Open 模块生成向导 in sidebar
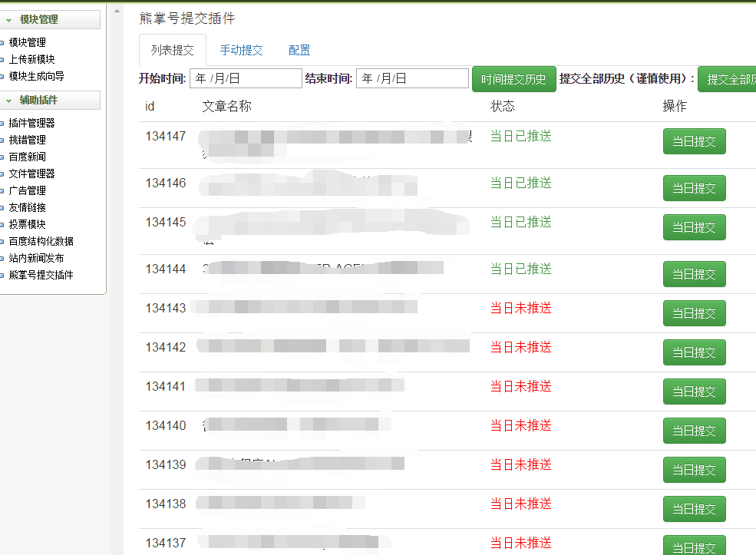Screen dimensions: 756x555 [x=36, y=76]
